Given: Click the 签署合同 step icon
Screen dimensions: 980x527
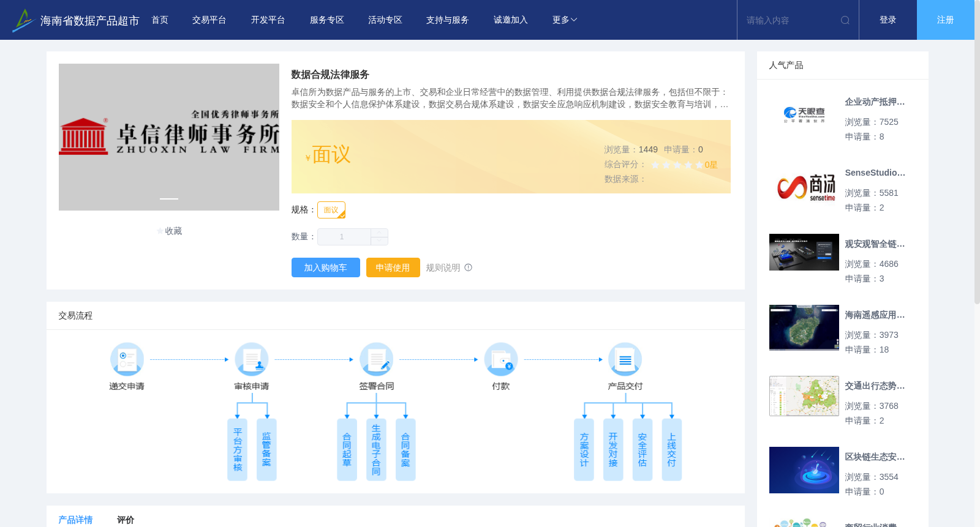Looking at the screenshot, I should coord(376,359).
